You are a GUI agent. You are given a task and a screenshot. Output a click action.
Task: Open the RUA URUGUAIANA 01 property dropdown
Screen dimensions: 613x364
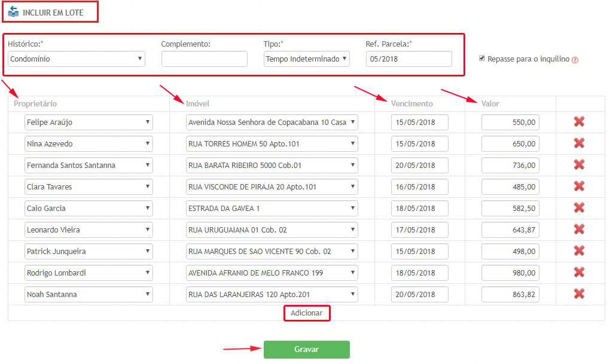pyautogui.click(x=272, y=230)
